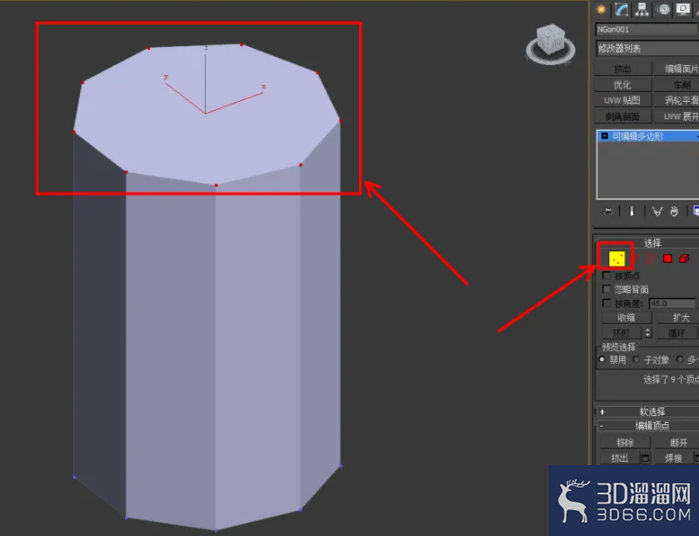Viewport: 699px width, 536px height.
Task: Toggle the Pin Stack icon
Action: point(607,211)
